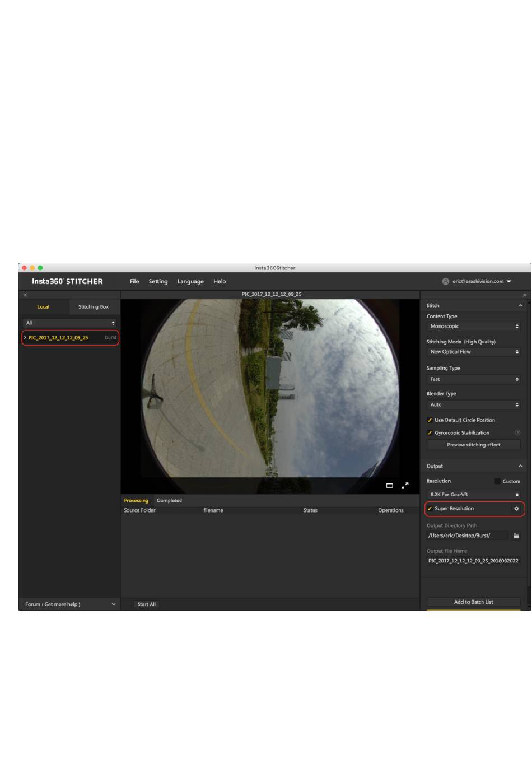The image size is (532, 782).
Task: Enter fullscreen preview mode
Action: pos(405,486)
